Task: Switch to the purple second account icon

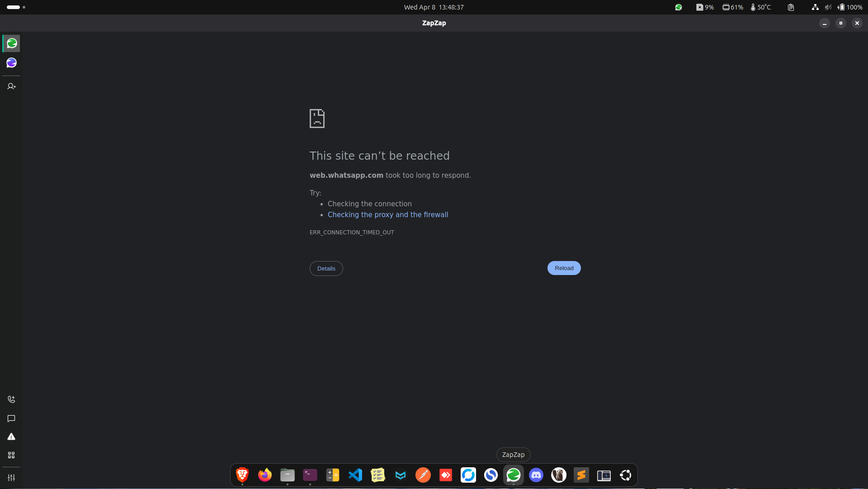Action: [12, 63]
